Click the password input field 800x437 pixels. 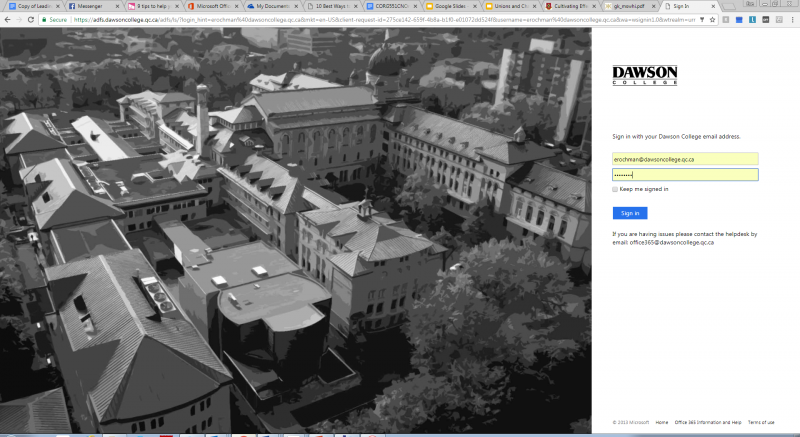click(685, 174)
